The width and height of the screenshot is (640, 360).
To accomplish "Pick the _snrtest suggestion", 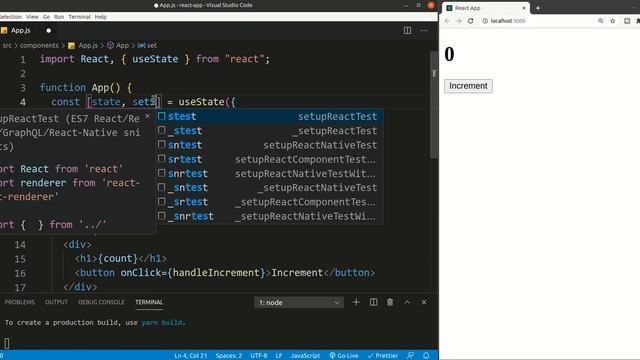I will click(x=270, y=216).
